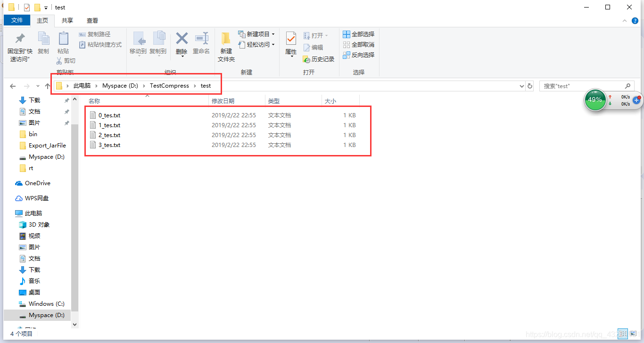Click 编辑 (Edit) in the ribbon

tap(313, 48)
